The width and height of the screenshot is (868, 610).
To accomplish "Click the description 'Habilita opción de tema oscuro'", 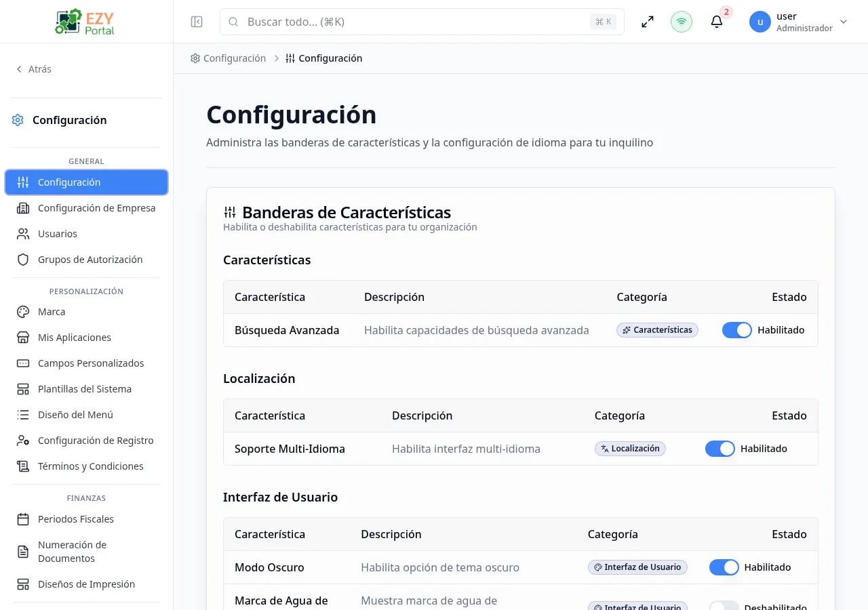I will pos(440,567).
